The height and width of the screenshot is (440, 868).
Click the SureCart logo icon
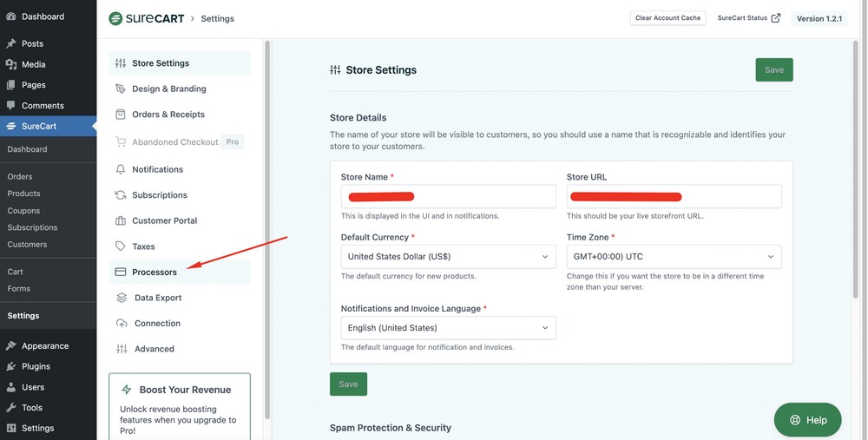(115, 18)
